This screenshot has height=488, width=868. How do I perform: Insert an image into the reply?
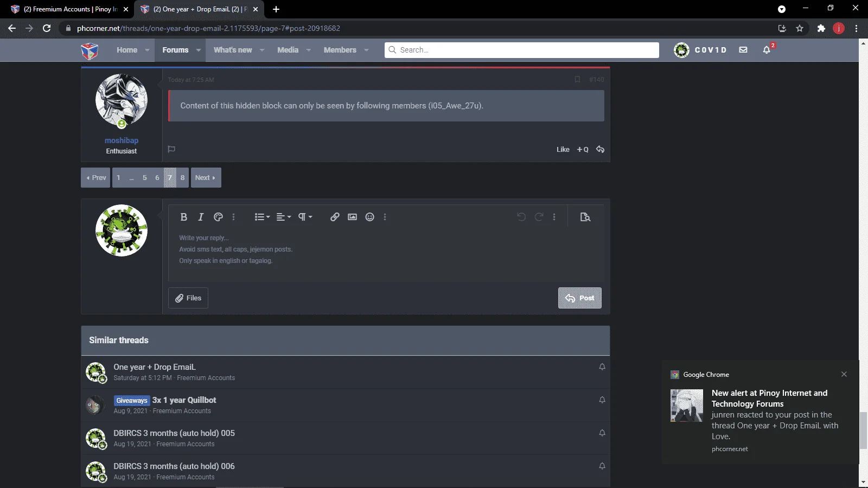point(352,217)
